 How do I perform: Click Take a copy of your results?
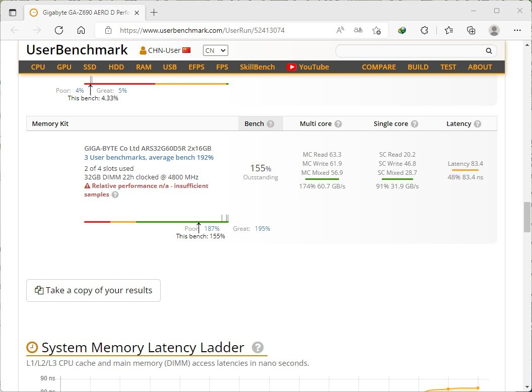(93, 290)
